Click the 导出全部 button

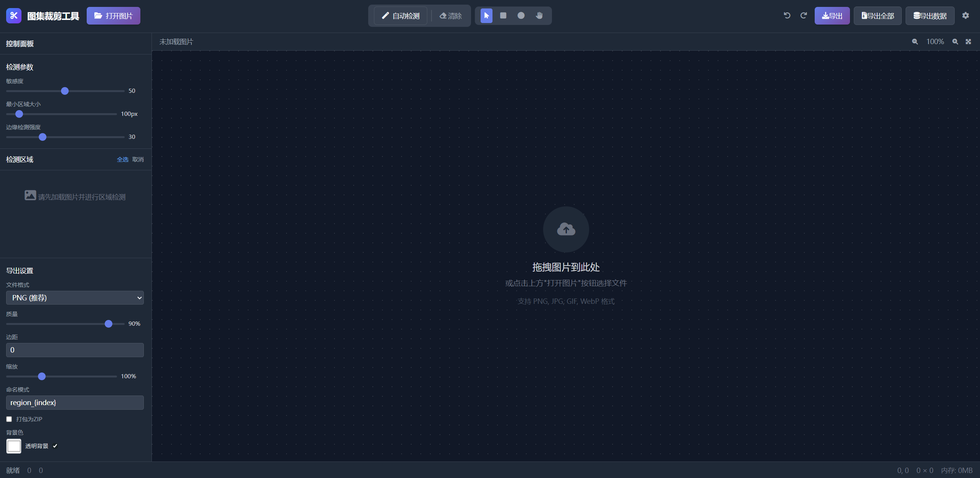point(878,16)
